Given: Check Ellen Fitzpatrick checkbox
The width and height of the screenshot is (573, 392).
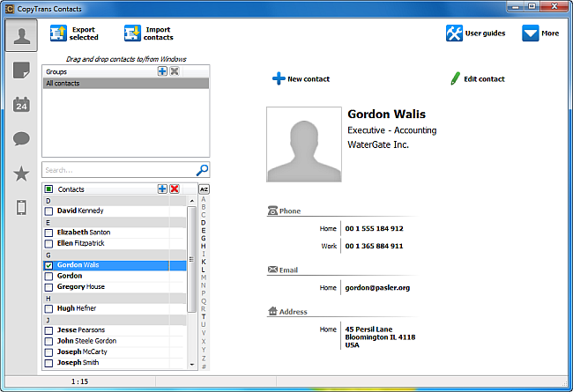Looking at the screenshot, I should click(x=48, y=244).
